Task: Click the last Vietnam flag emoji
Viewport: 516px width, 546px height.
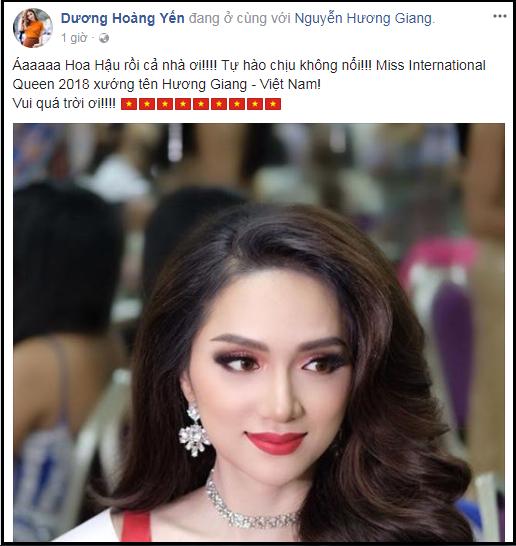Action: tap(273, 104)
